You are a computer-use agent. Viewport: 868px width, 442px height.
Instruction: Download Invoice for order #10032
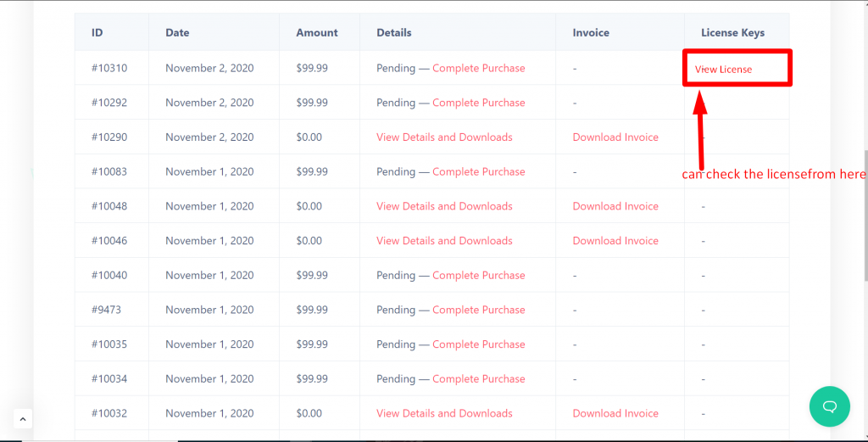[615, 414]
